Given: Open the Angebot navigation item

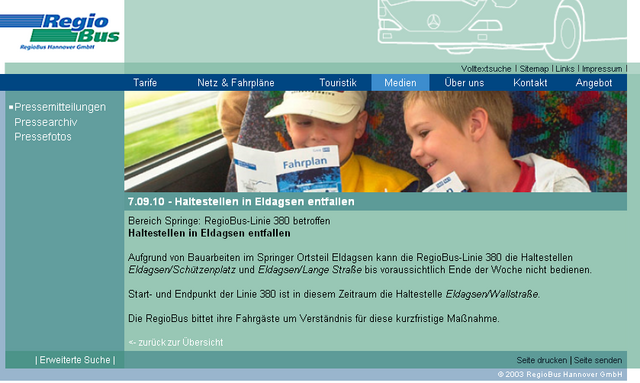Looking at the screenshot, I should tap(593, 83).
